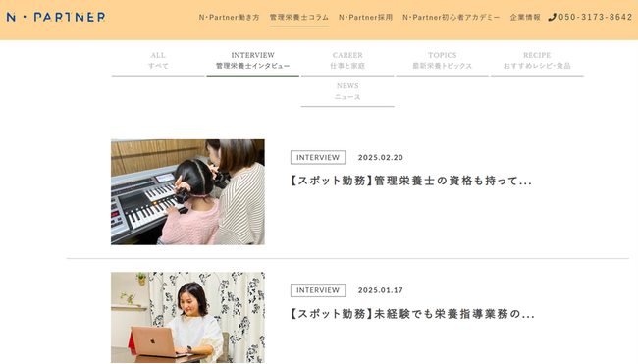Screen dimensions: 638x364
Task: Open the N·Partner働き方 menu item
Action: [229, 17]
